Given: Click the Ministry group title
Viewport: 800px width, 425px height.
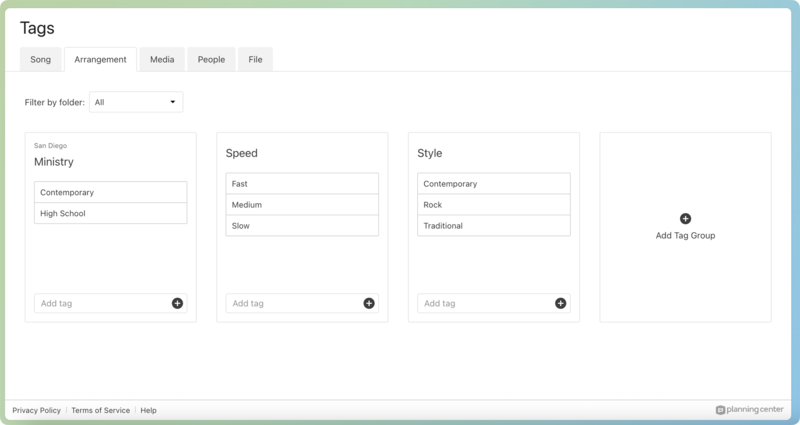Looking at the screenshot, I should [x=54, y=162].
